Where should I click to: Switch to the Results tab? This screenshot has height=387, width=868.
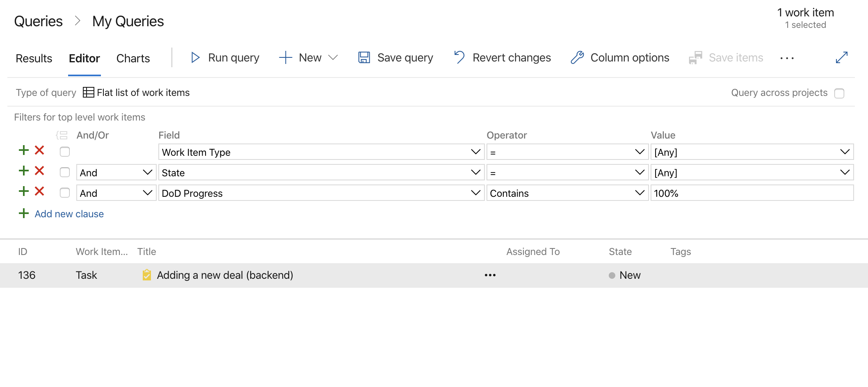point(33,58)
